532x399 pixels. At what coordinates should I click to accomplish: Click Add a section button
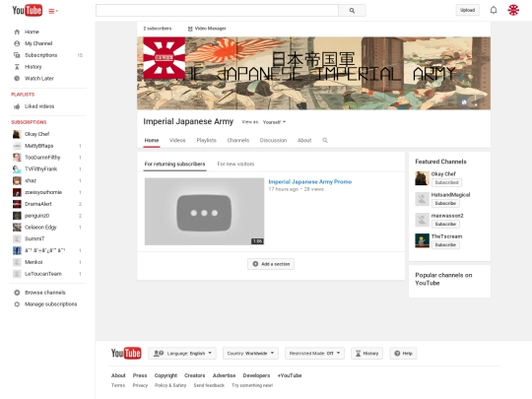click(x=271, y=264)
